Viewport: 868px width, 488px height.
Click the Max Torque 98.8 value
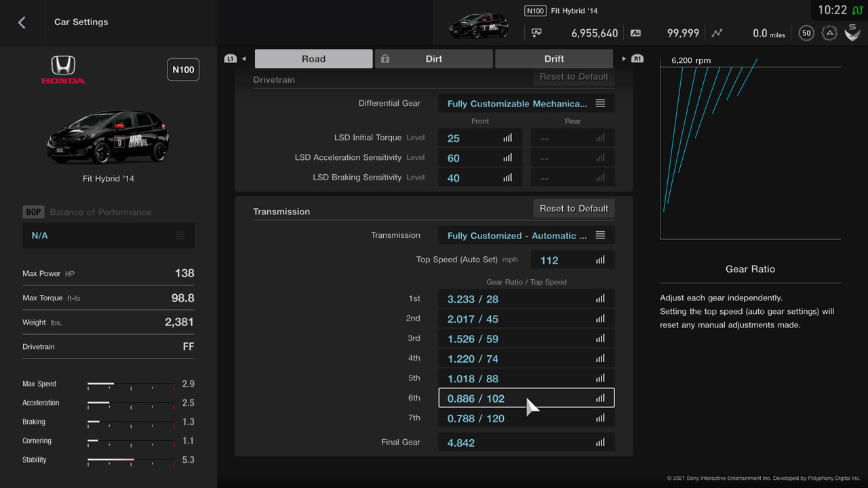(x=182, y=298)
